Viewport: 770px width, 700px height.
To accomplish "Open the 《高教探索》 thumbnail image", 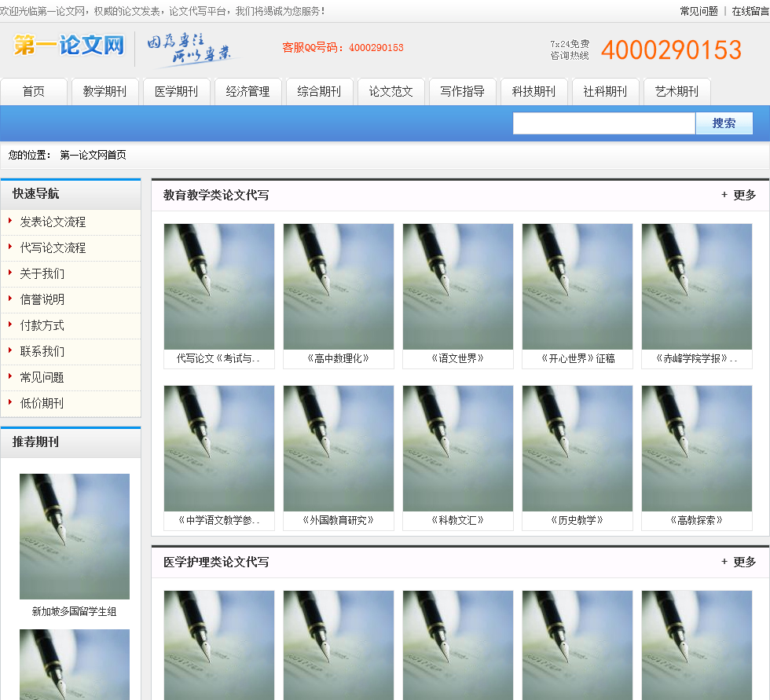I will click(697, 448).
